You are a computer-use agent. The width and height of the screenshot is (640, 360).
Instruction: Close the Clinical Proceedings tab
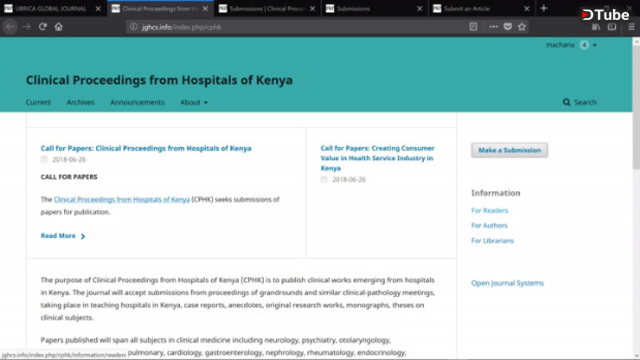pyautogui.click(x=205, y=9)
